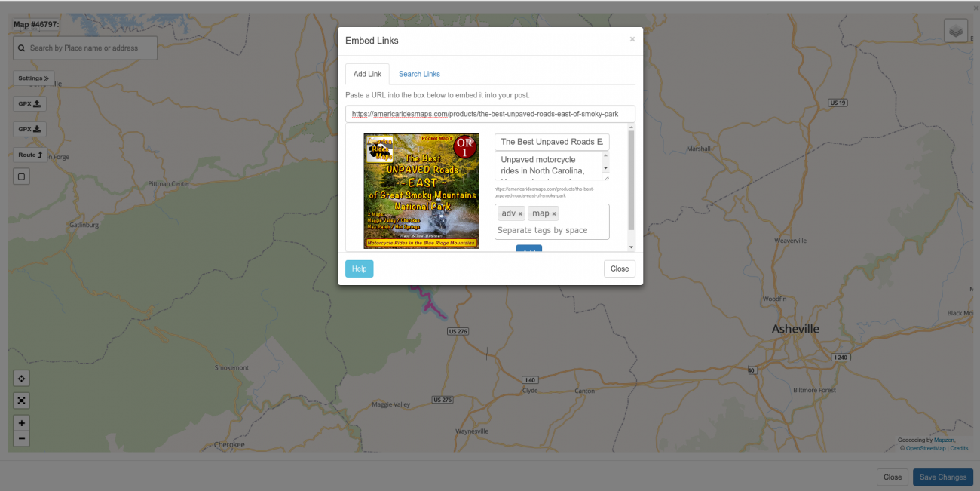Click the locate-me crosshair icon

(21, 379)
